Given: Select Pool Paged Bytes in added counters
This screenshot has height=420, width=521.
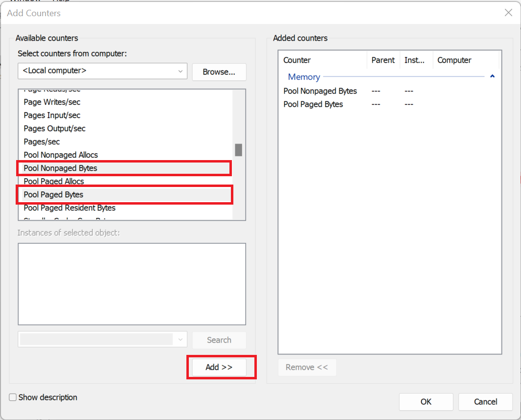Looking at the screenshot, I should click(x=314, y=104).
